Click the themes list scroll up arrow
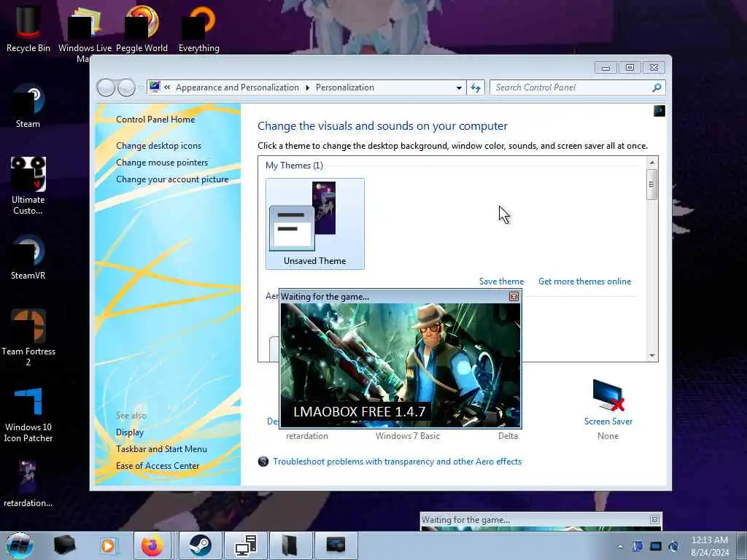This screenshot has width=747, height=560. tap(652, 163)
